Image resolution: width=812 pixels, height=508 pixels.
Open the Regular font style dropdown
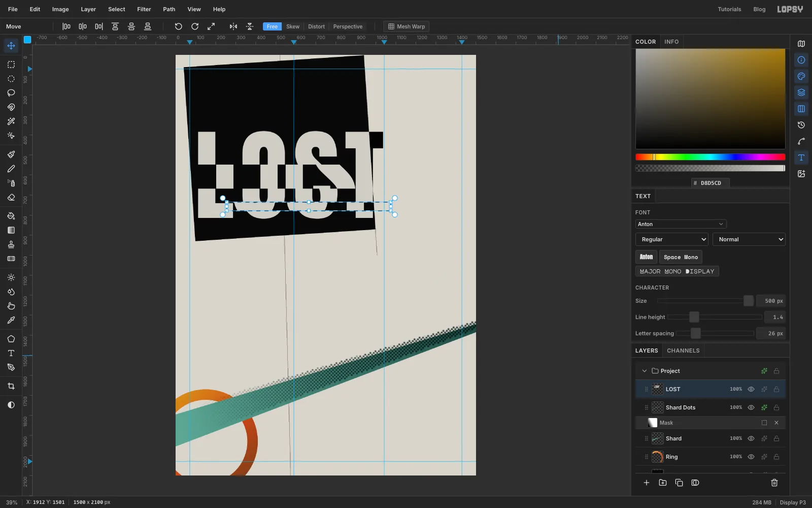(x=672, y=239)
